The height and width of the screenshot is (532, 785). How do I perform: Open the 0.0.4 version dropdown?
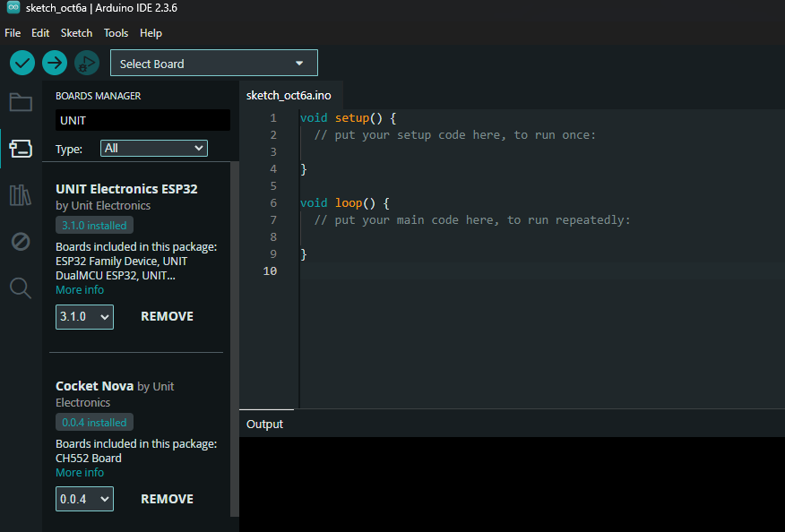point(84,499)
